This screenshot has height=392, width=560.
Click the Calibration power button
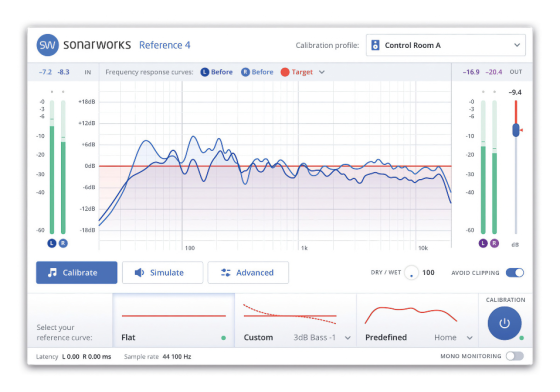pyautogui.click(x=504, y=323)
